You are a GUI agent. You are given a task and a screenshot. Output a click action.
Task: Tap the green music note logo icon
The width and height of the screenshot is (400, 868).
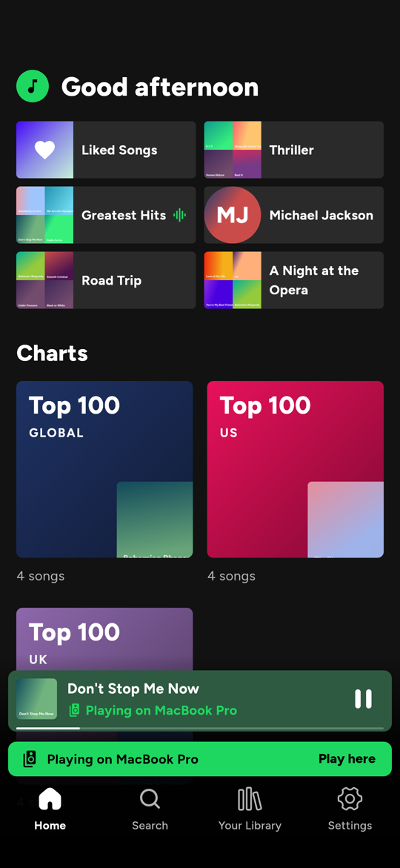click(33, 86)
